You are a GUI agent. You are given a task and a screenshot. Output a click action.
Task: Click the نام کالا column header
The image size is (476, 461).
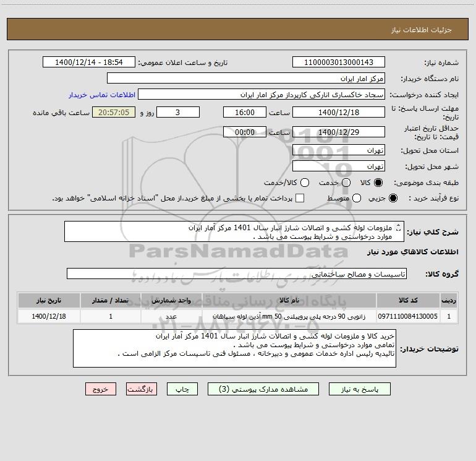click(x=289, y=300)
